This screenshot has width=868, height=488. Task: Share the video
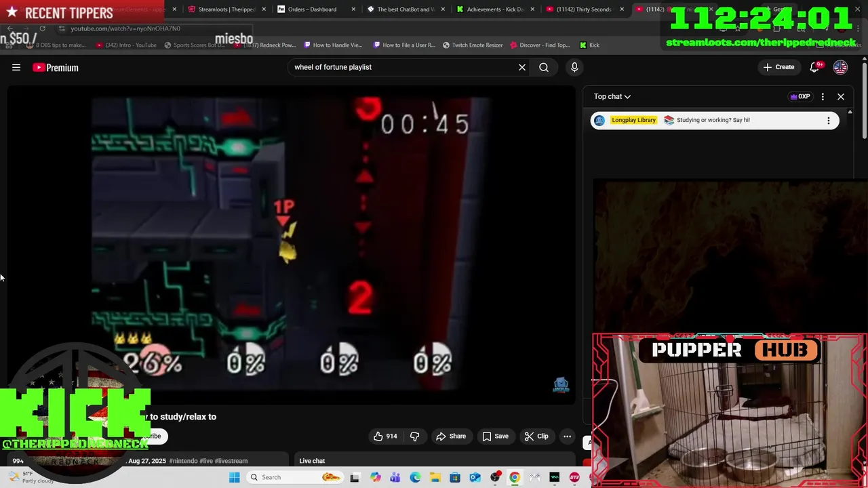click(x=451, y=436)
